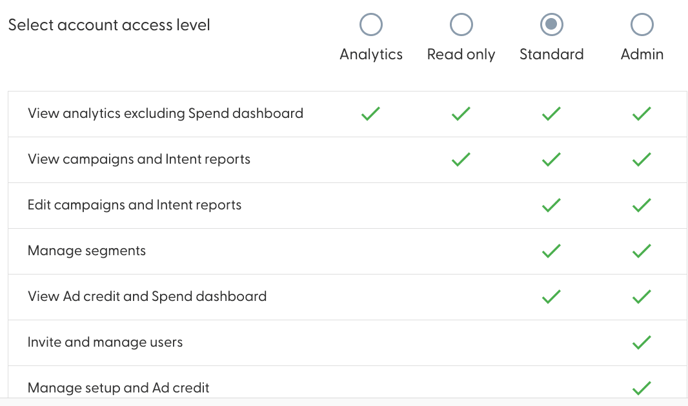Screen dimensions: 688x406
Task: Click the Standard column label
Action: click(x=551, y=54)
